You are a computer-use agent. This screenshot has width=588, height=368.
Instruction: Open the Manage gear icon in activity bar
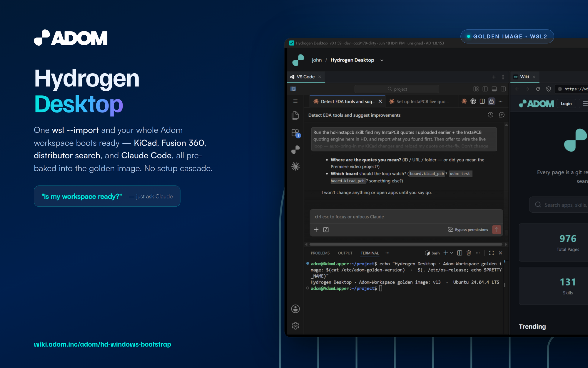(295, 326)
